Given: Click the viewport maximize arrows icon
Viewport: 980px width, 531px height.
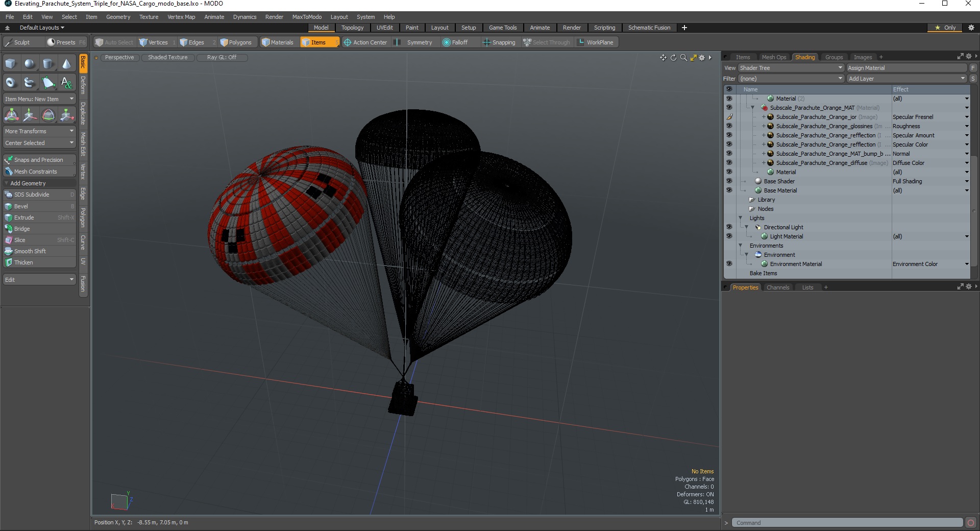Looking at the screenshot, I should pos(693,58).
